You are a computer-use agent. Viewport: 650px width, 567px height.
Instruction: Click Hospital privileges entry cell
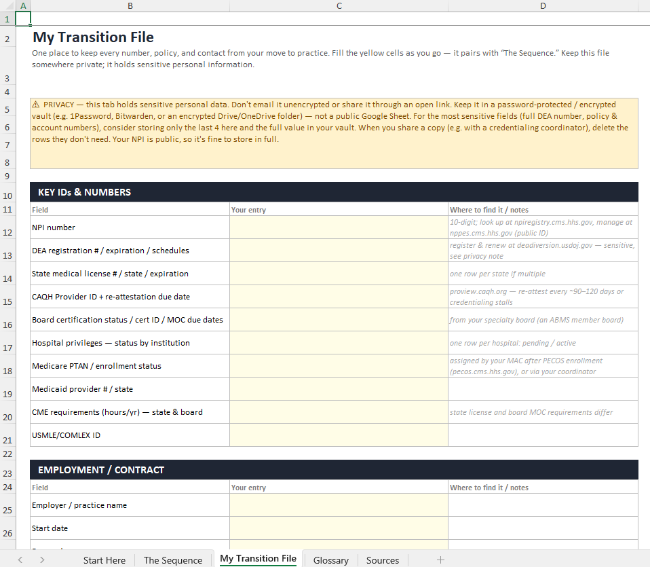coord(339,343)
